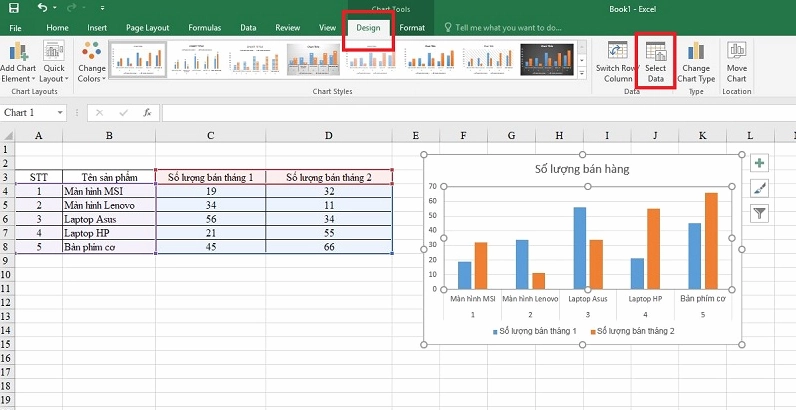This screenshot has width=796, height=410.
Task: Switch to the View tab
Action: pos(327,28)
